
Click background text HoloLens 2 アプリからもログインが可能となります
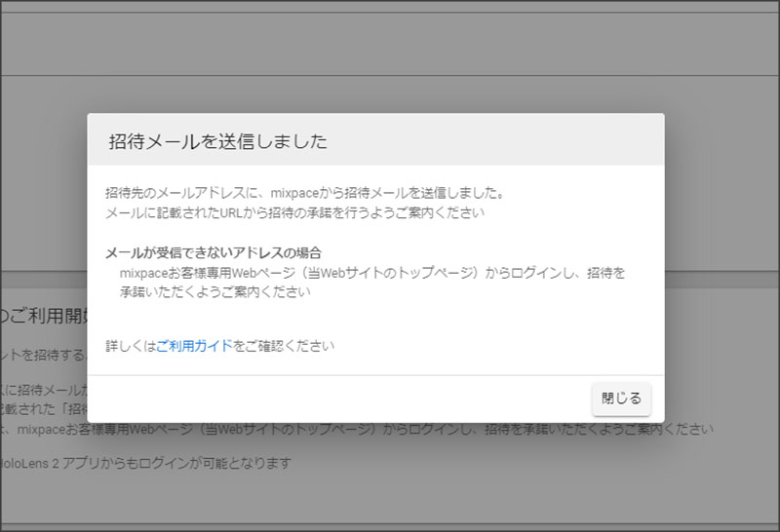[x=146, y=464]
